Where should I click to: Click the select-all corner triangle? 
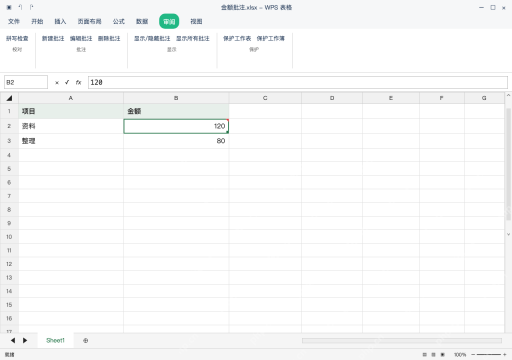coord(9,98)
